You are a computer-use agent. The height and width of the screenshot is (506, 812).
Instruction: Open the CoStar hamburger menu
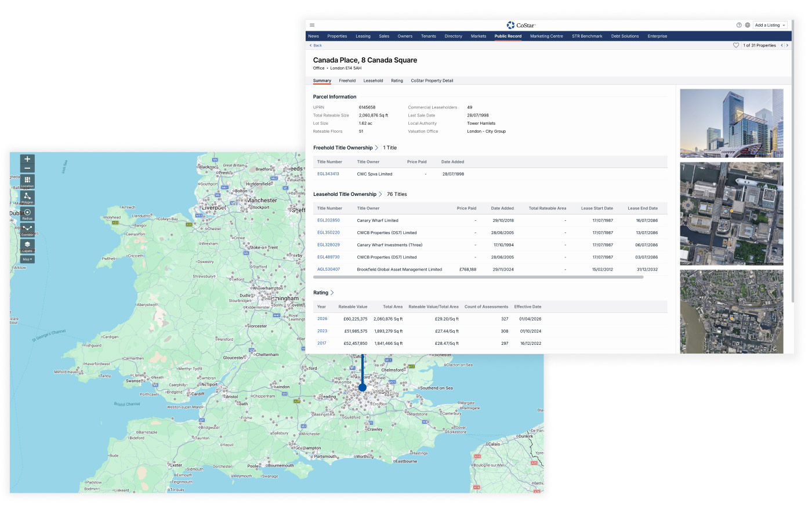coord(312,26)
